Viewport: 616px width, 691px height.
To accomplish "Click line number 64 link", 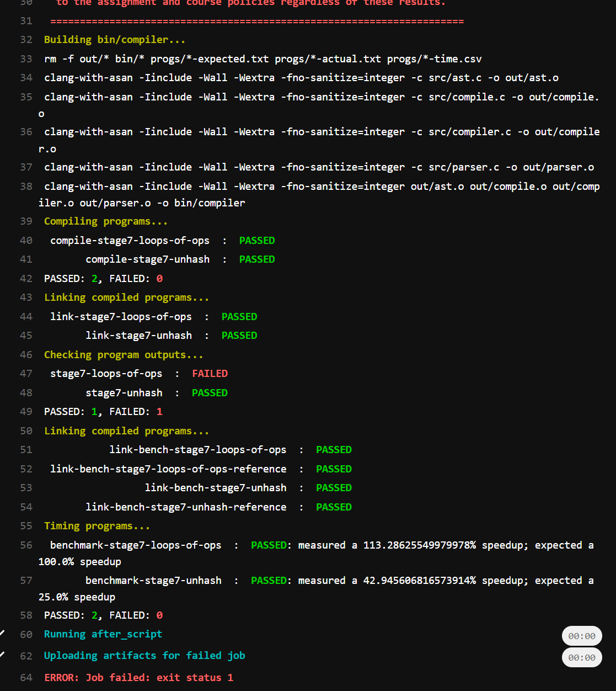I will click(x=26, y=677).
